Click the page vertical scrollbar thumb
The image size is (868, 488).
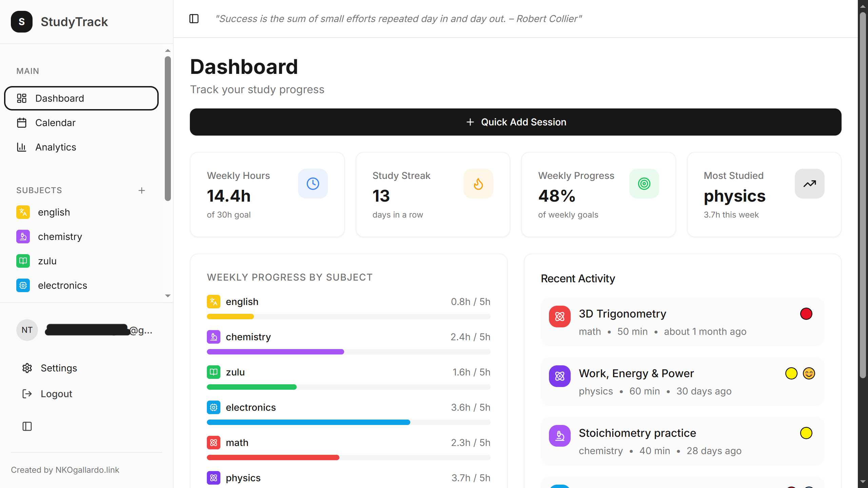[863, 195]
